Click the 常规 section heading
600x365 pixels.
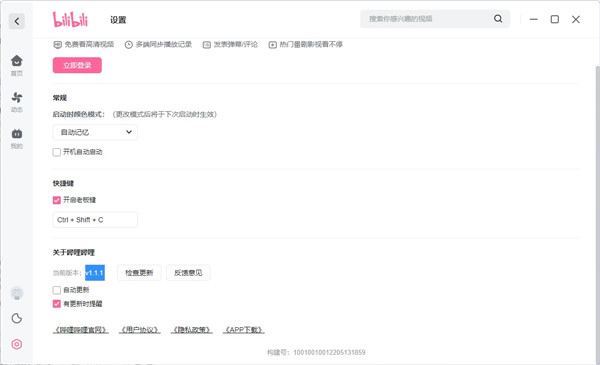click(60, 98)
